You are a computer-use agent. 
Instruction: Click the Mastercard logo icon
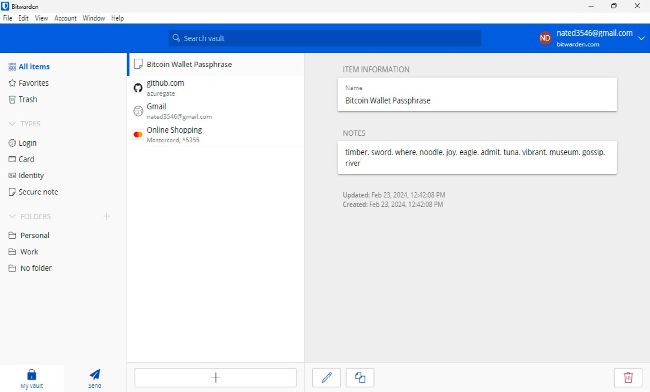coord(138,134)
